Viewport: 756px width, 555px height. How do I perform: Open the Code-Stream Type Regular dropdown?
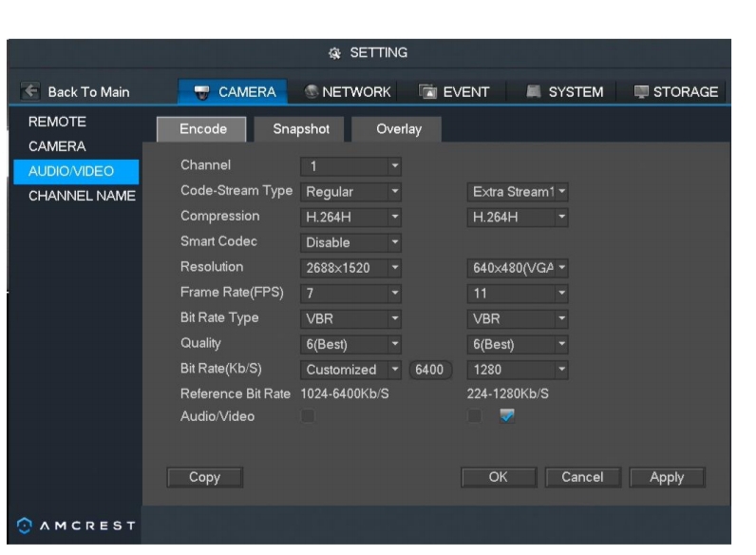[350, 192]
